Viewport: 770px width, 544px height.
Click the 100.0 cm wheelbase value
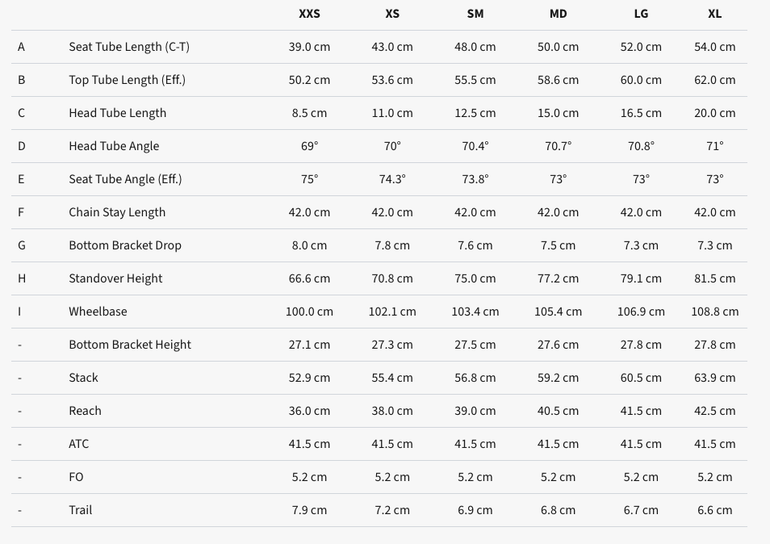pos(309,311)
